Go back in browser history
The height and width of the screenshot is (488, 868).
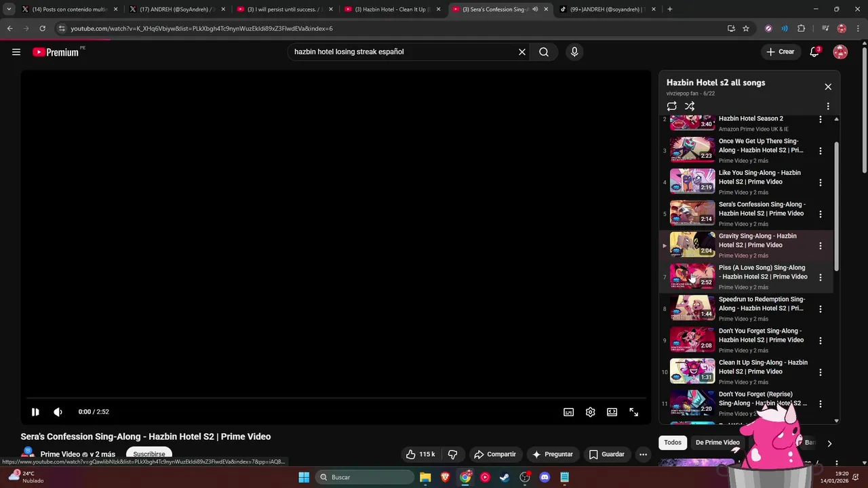pyautogui.click(x=9, y=28)
